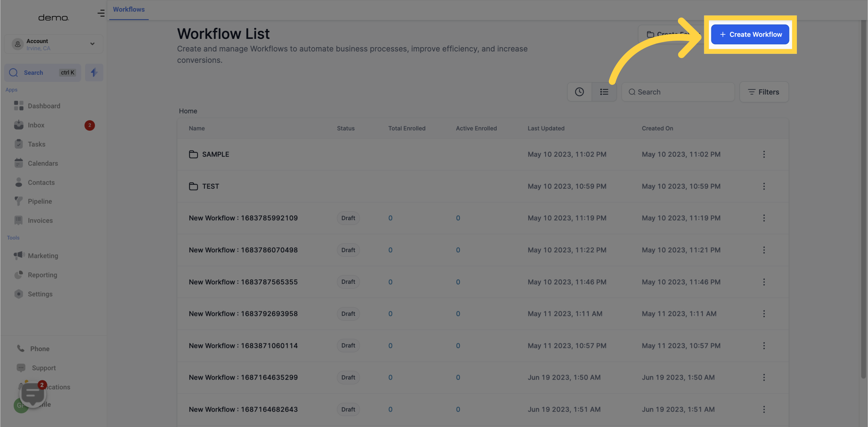Click Active Enrolled count for workflow 1683786070498

(458, 250)
